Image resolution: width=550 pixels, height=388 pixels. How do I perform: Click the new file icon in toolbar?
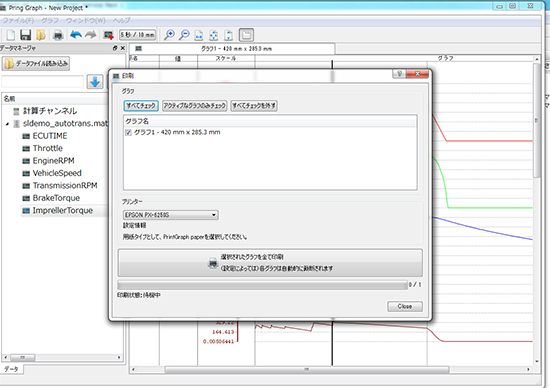tap(11, 35)
